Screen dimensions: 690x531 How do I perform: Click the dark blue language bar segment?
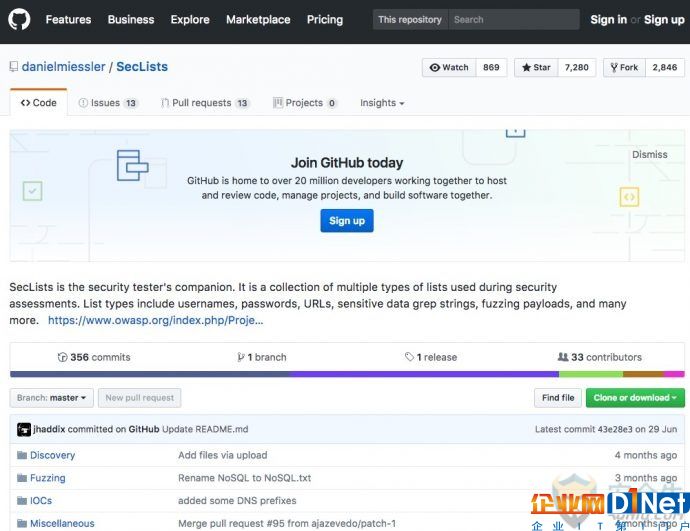click(150, 374)
